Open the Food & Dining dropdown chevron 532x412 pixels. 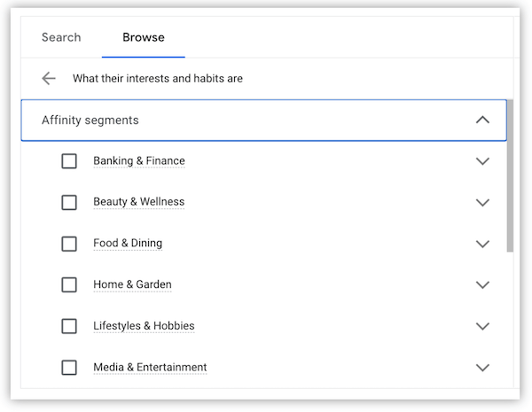pos(482,244)
